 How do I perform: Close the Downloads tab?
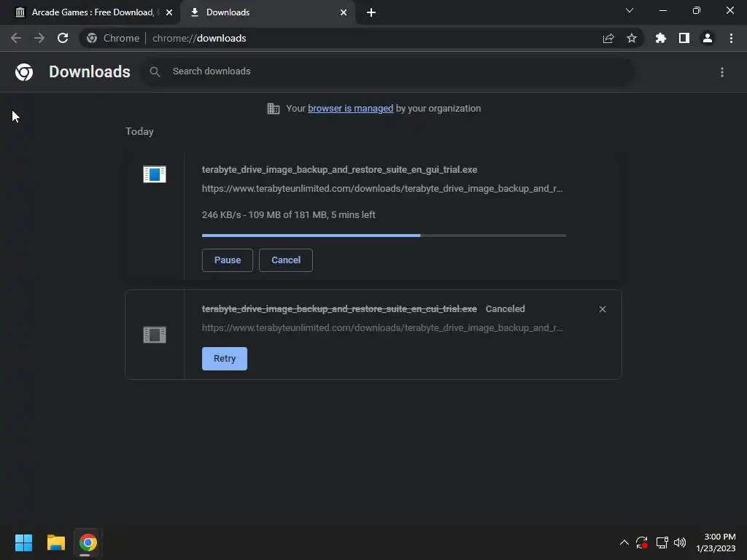click(344, 12)
